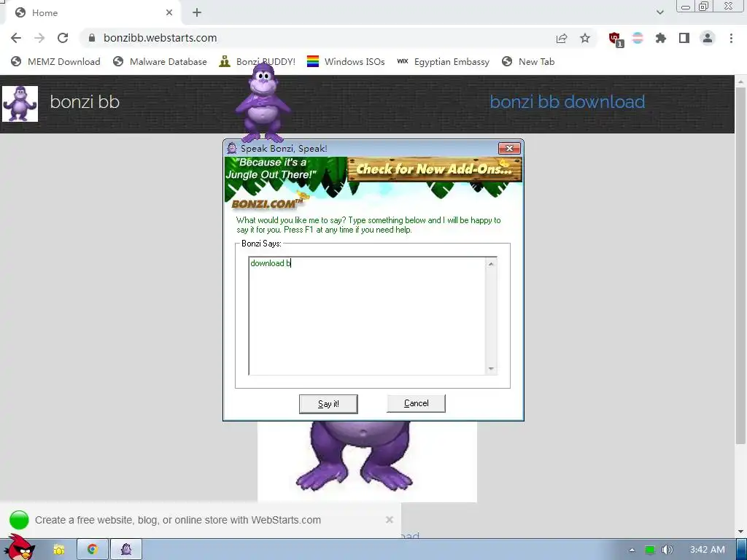The width and height of the screenshot is (747, 560).
Task: Close the Home tab
Action: pos(169,13)
